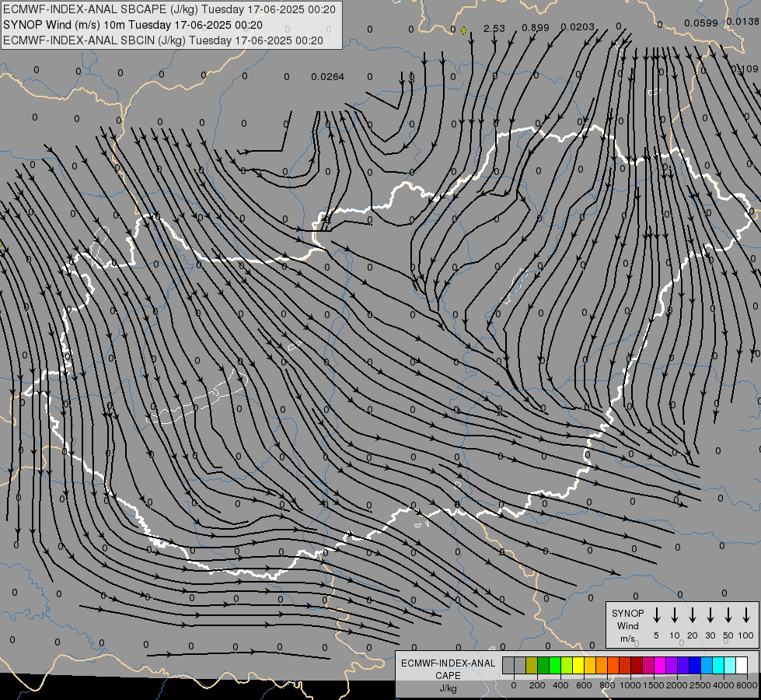Viewport: 761px width, 700px height.
Task: Pick the dark green CAPE legend swatch
Action: point(543,665)
